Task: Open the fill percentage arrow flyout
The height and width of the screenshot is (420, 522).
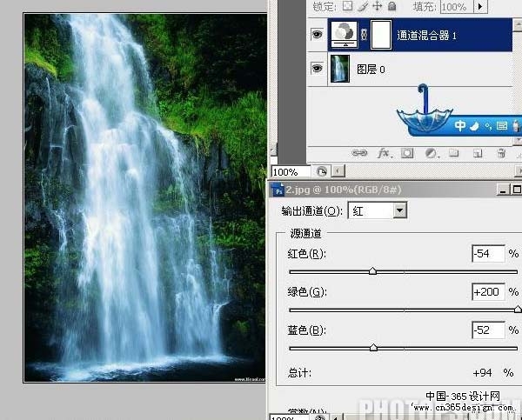Action: (x=480, y=6)
